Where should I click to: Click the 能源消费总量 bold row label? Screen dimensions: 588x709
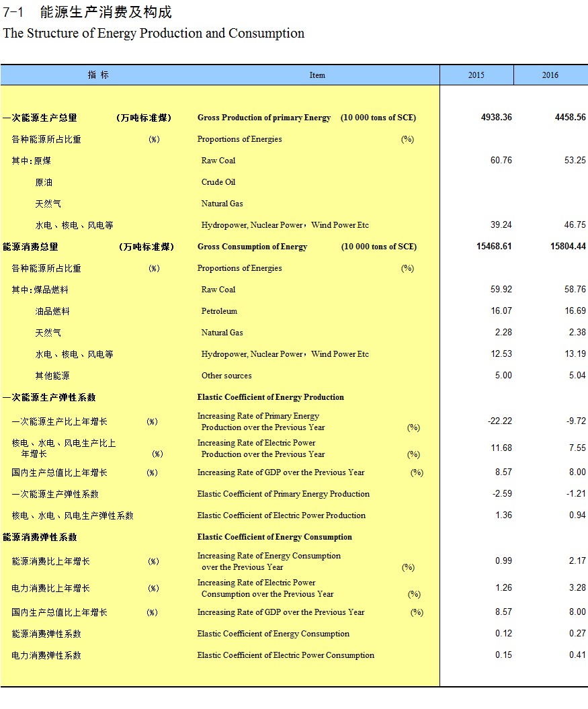[x=30, y=247]
